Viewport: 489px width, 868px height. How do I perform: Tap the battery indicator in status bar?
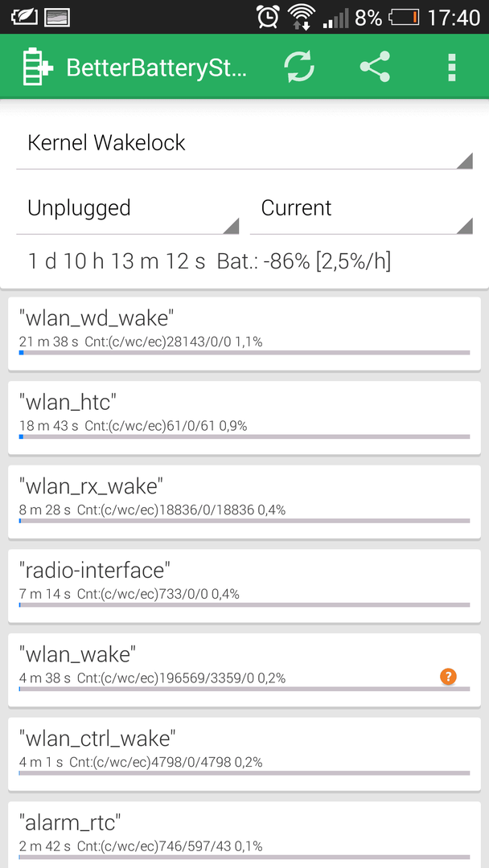pyautogui.click(x=405, y=18)
